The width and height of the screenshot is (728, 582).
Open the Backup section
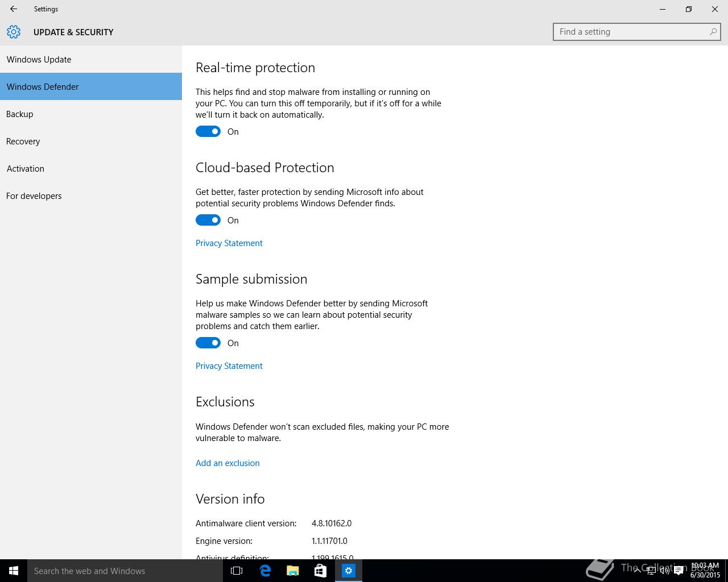coord(91,114)
